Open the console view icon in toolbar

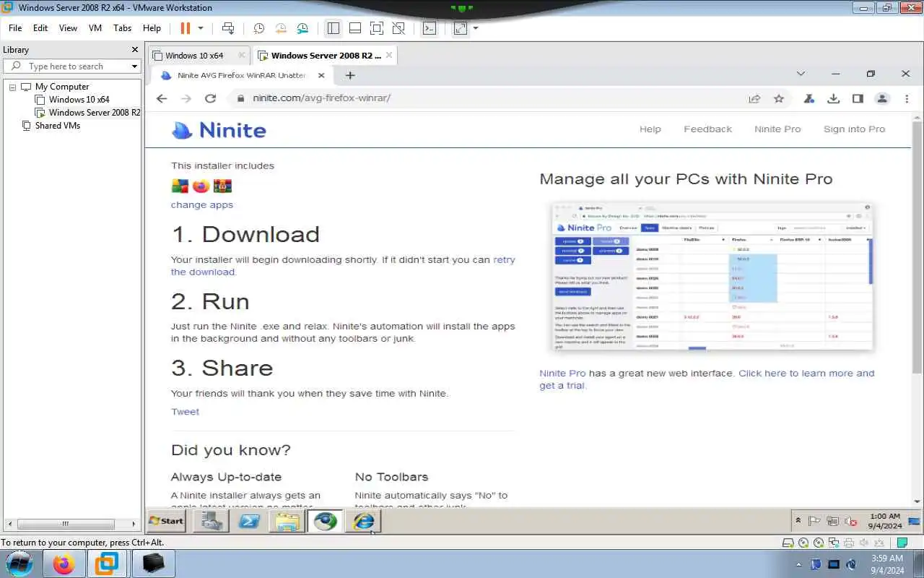coord(430,28)
